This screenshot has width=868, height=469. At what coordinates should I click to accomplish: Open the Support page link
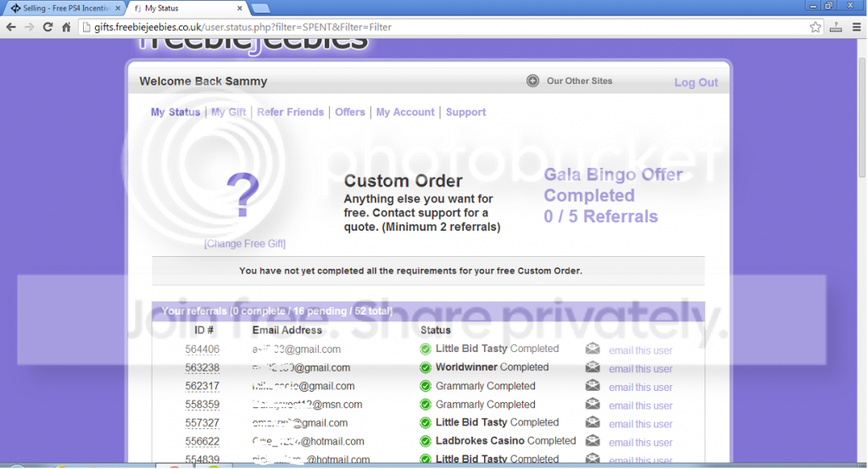465,112
